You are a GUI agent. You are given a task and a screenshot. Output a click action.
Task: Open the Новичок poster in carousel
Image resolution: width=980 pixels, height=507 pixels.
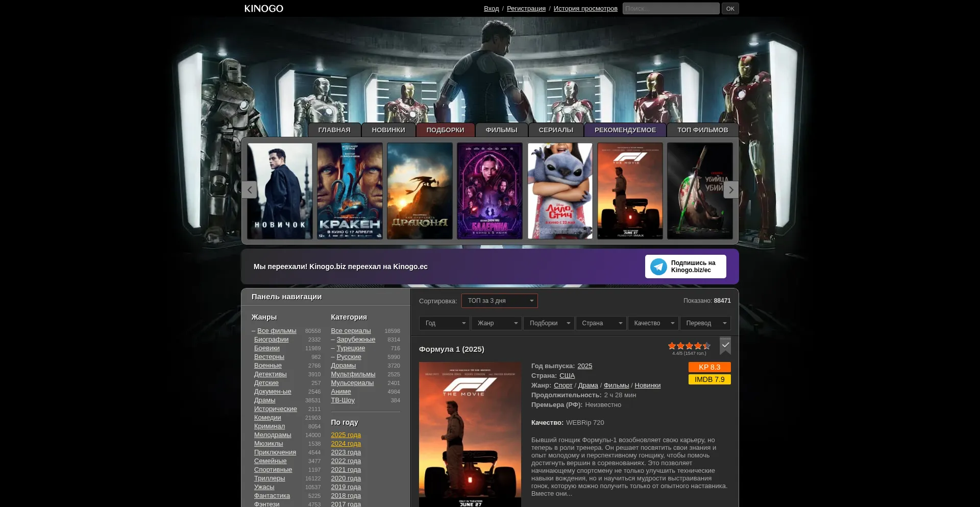point(280,191)
